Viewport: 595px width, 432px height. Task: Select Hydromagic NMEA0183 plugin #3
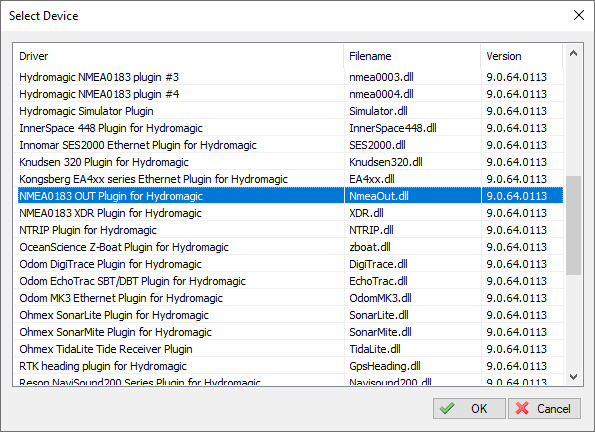[x=290, y=77]
